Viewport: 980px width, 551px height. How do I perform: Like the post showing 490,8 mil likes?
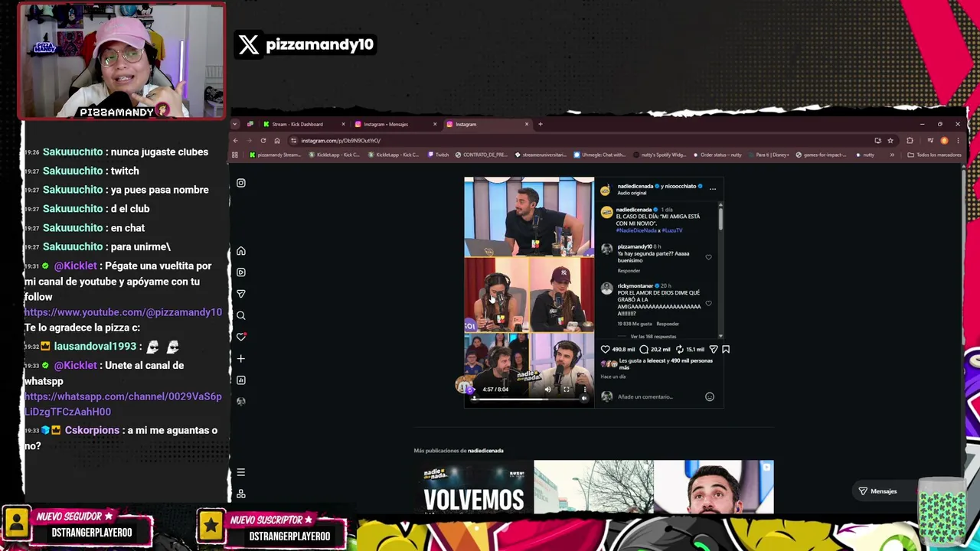[606, 350]
